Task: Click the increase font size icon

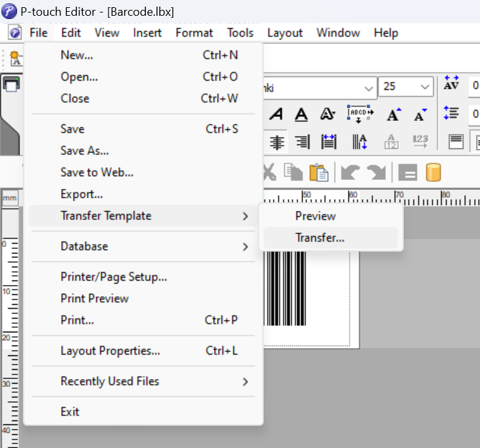Action: coord(394,114)
